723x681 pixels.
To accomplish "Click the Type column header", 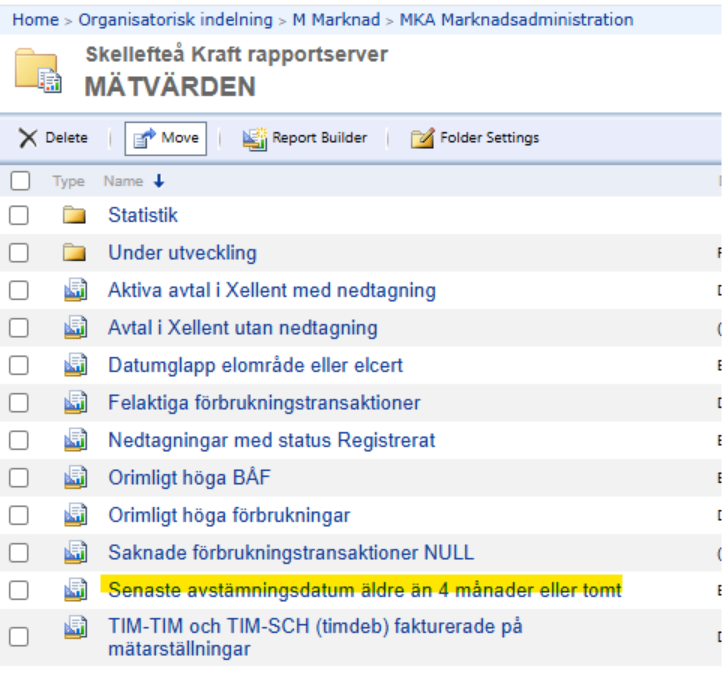I will [x=69, y=182].
